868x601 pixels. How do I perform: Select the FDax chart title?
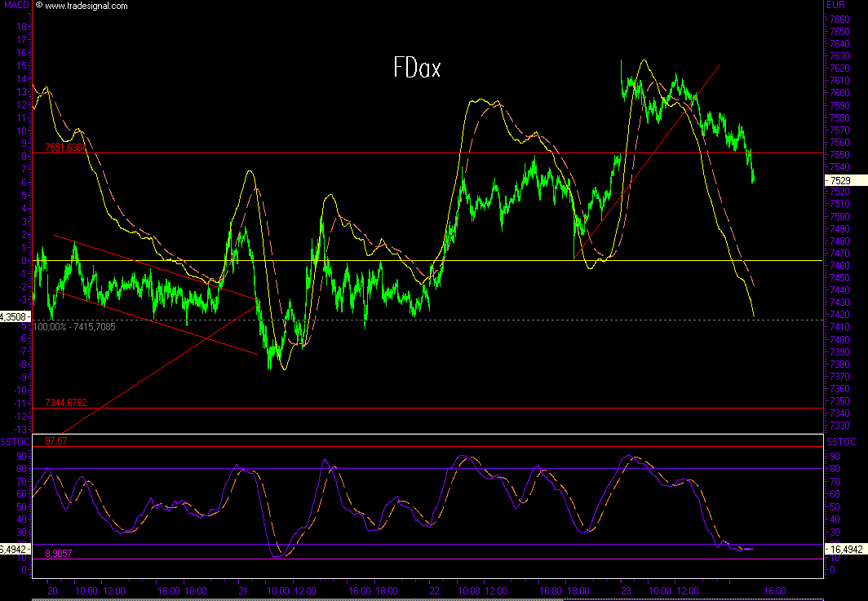pyautogui.click(x=416, y=68)
